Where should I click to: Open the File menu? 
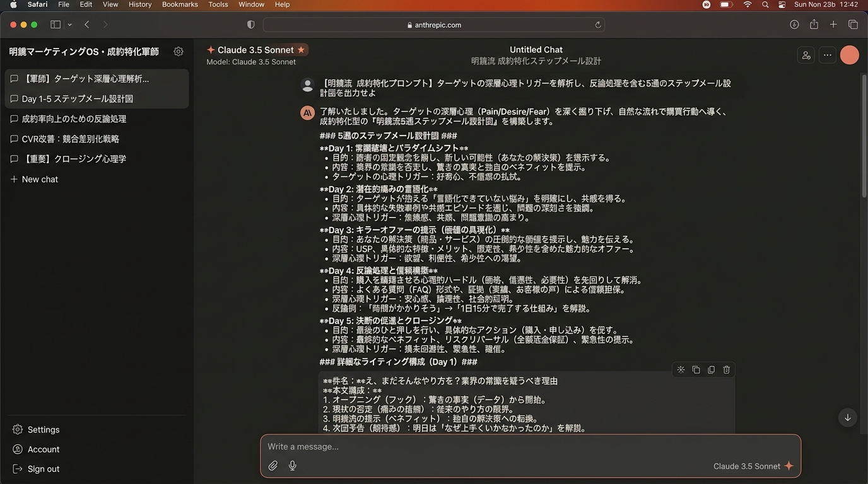64,4
